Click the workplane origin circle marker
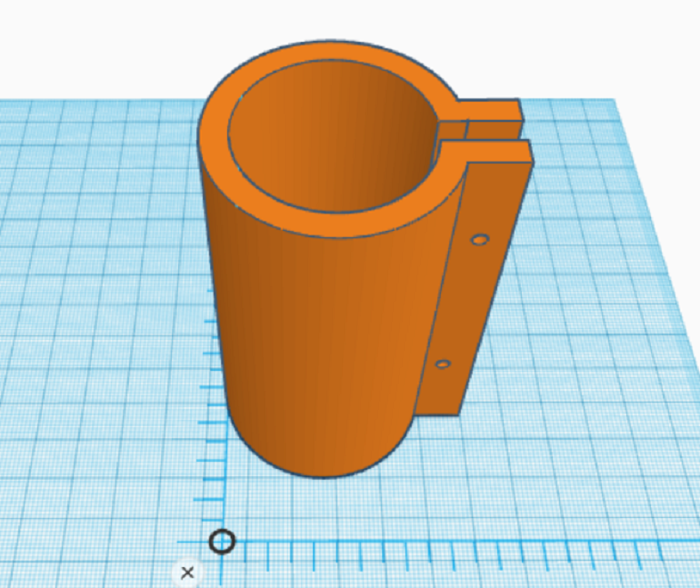This screenshot has width=700, height=588. click(222, 542)
